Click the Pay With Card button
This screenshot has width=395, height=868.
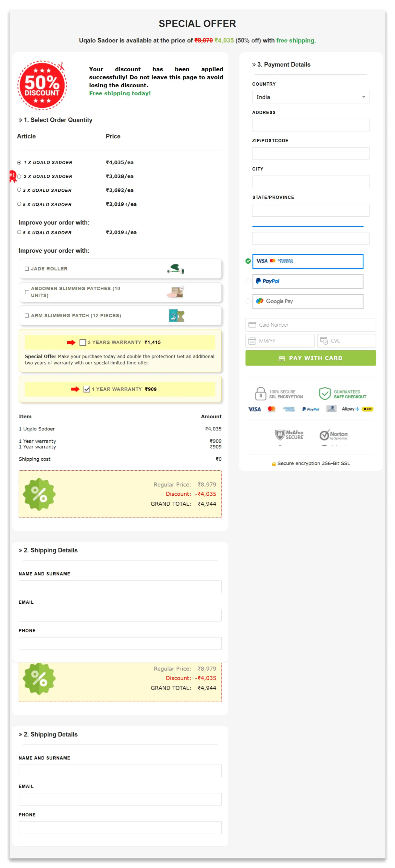pos(310,358)
